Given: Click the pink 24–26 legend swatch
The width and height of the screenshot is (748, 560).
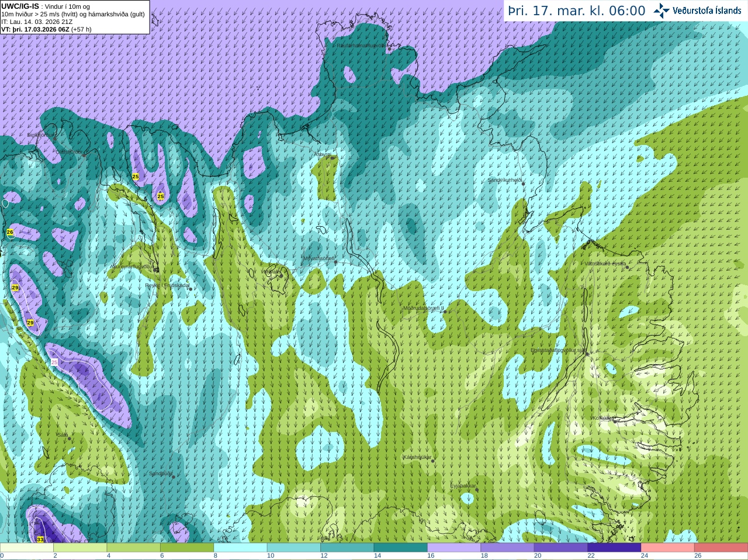Looking at the screenshot, I should 668,548.
